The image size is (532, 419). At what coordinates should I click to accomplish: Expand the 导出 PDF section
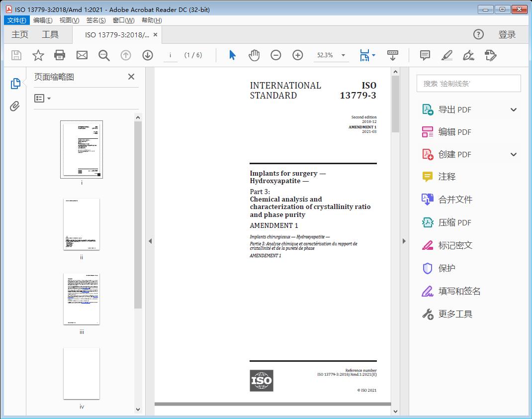[x=514, y=110]
